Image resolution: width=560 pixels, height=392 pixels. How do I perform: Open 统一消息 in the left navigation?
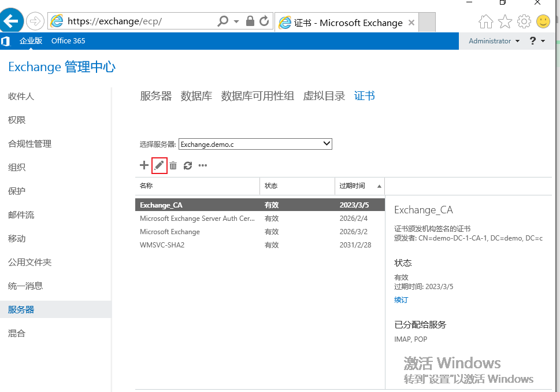click(x=25, y=286)
